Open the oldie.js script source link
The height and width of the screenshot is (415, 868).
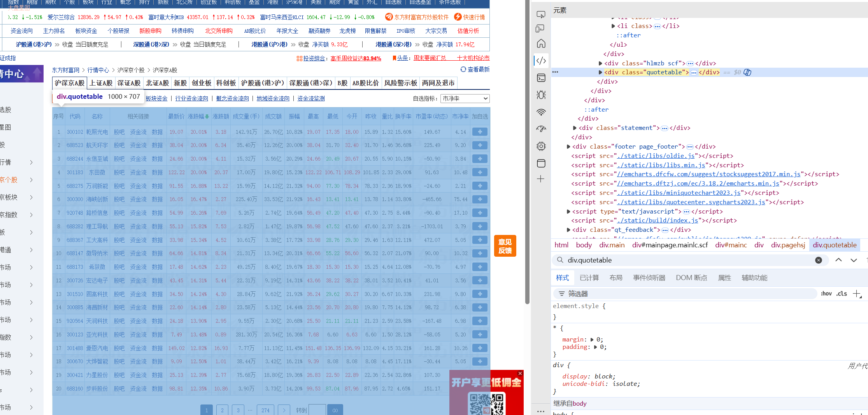pos(656,156)
